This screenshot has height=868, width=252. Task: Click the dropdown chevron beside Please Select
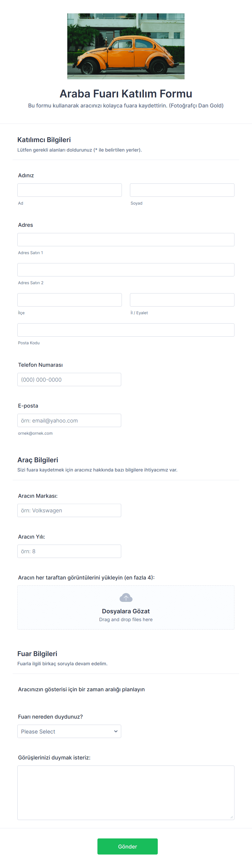[116, 731]
